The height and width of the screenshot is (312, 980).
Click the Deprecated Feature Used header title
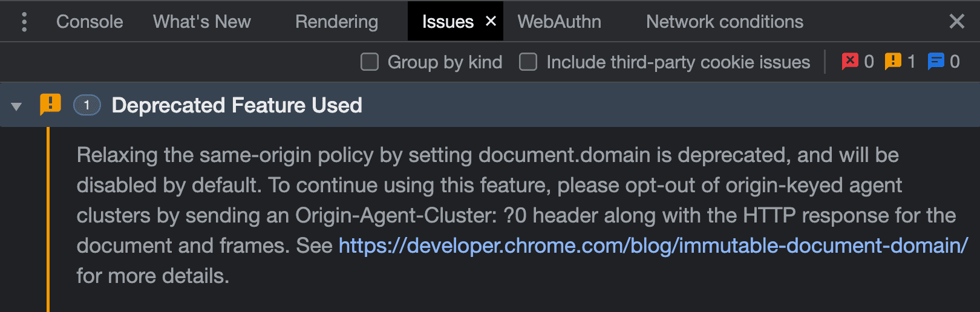click(x=237, y=105)
